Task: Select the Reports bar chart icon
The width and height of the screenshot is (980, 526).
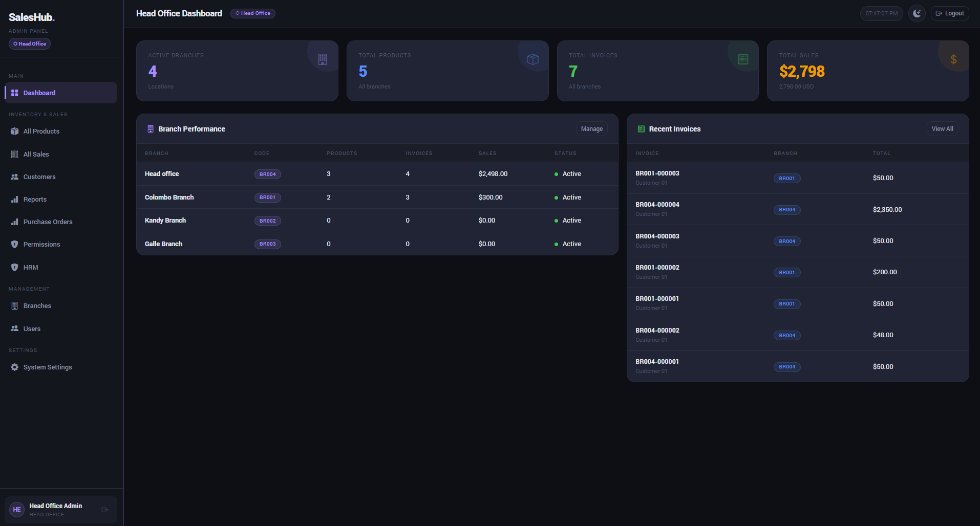Action: click(14, 200)
